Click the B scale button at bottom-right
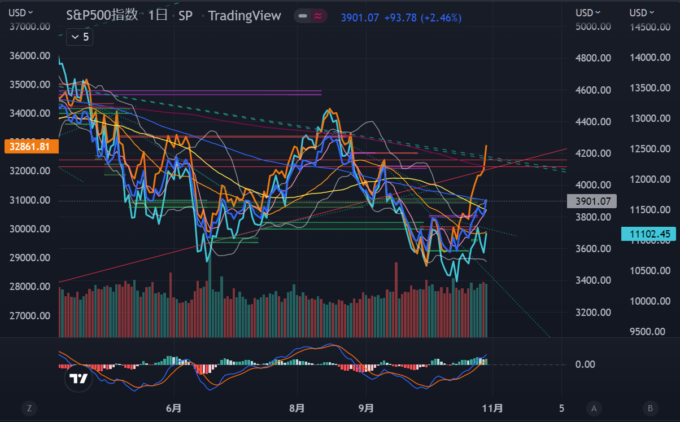680x422 pixels. (650, 408)
